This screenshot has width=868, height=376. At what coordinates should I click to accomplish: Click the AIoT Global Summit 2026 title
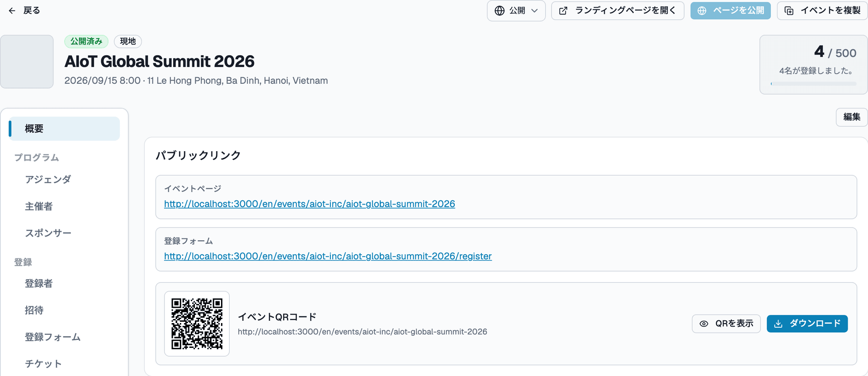[x=160, y=61]
